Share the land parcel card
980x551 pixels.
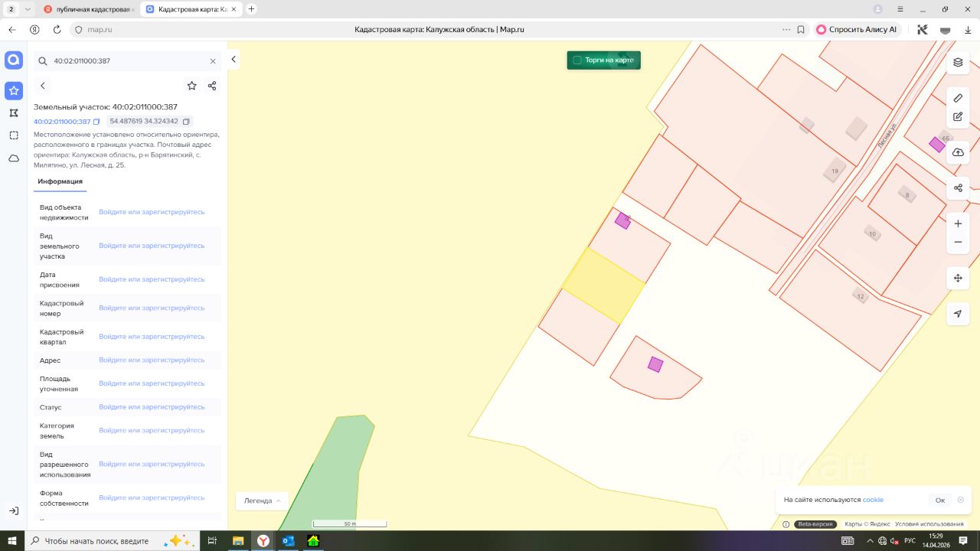(212, 86)
